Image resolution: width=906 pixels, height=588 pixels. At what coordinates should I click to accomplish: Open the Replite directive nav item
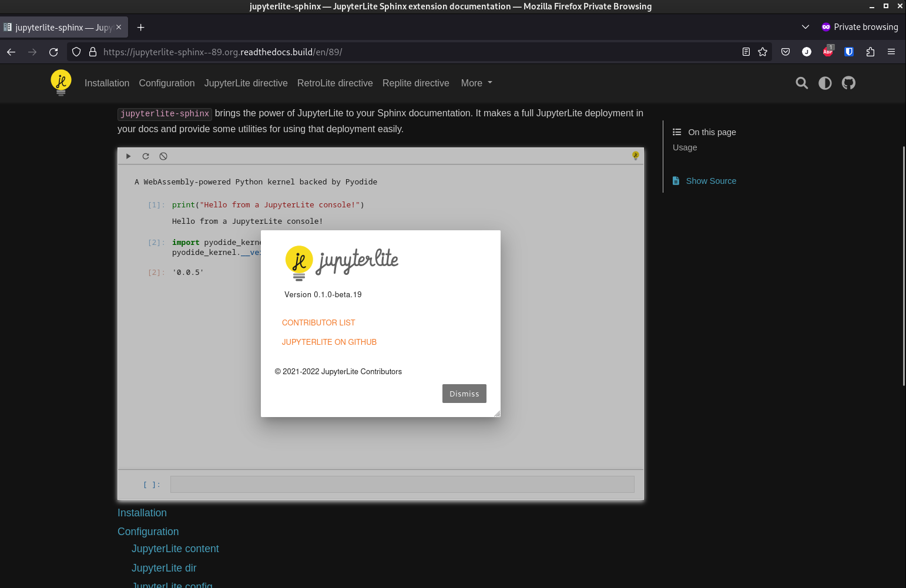(x=416, y=83)
